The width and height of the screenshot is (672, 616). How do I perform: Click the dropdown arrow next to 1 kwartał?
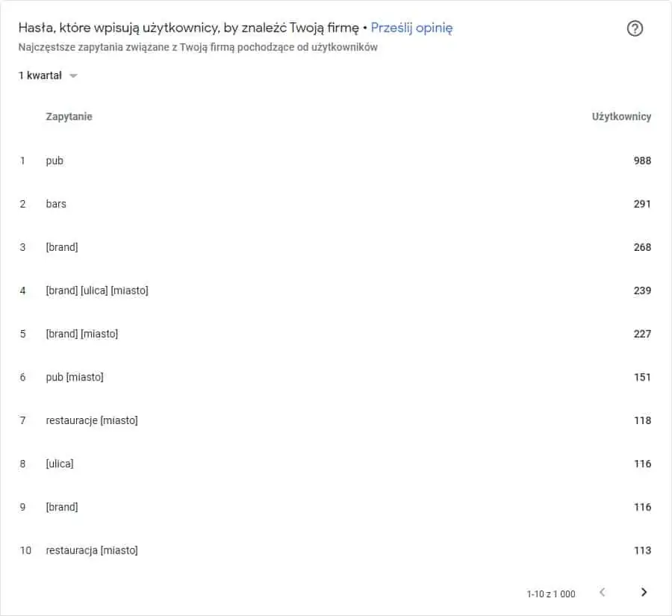pyautogui.click(x=73, y=76)
